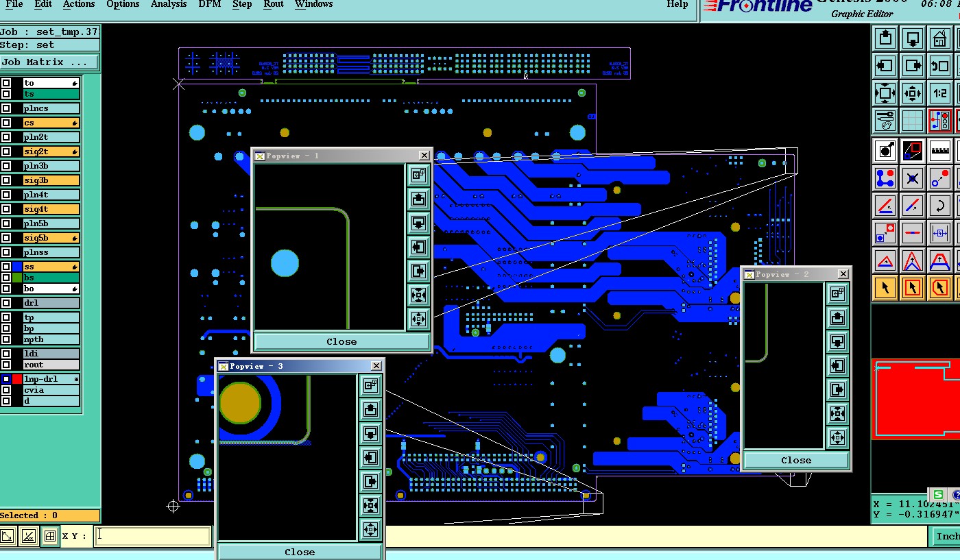This screenshot has height=560, width=960.
Task: Click the green S tray icon
Action: [937, 495]
